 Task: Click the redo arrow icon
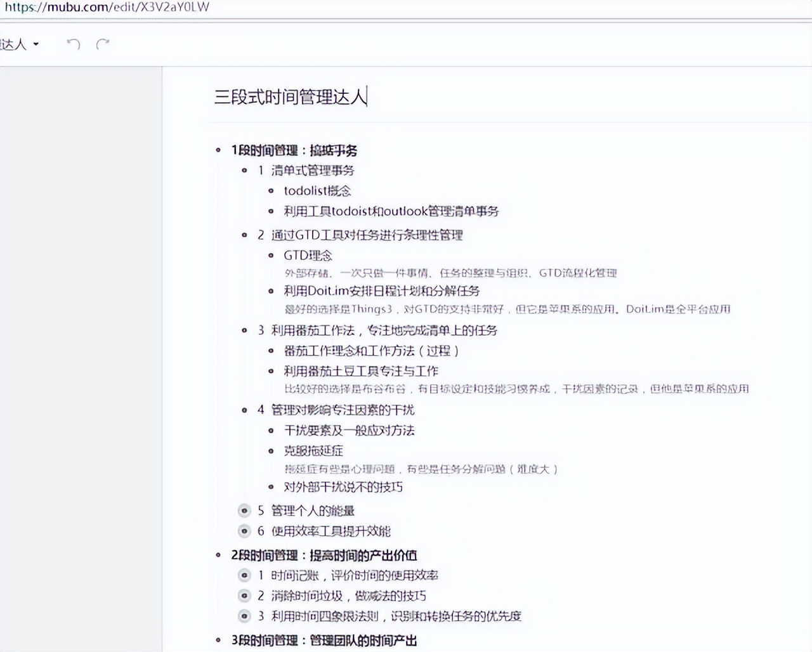101,44
